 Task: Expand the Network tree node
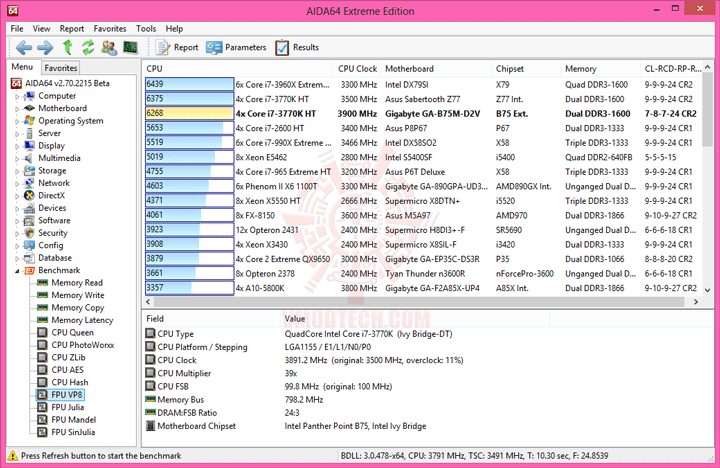click(17, 184)
